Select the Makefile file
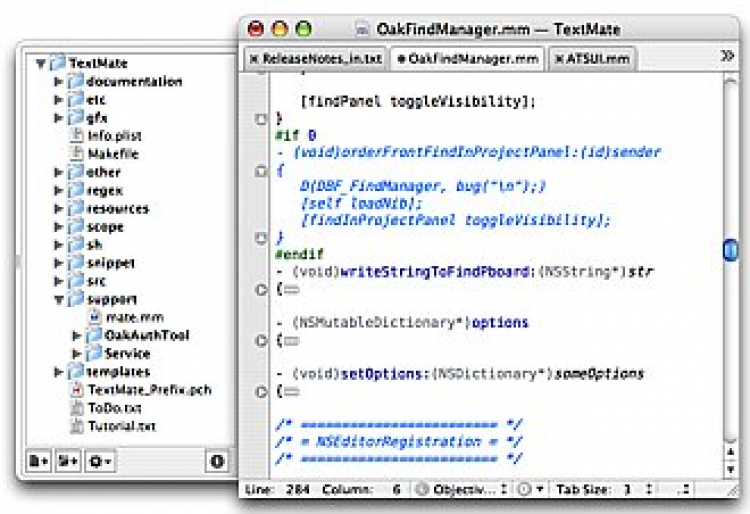Viewport: 750px width, 514px height. pyautogui.click(x=113, y=154)
